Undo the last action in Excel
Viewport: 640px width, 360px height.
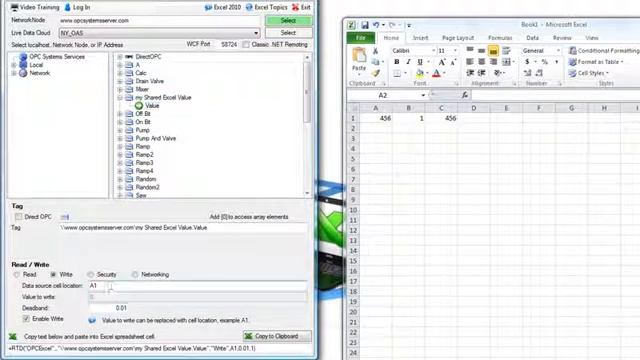(x=376, y=25)
